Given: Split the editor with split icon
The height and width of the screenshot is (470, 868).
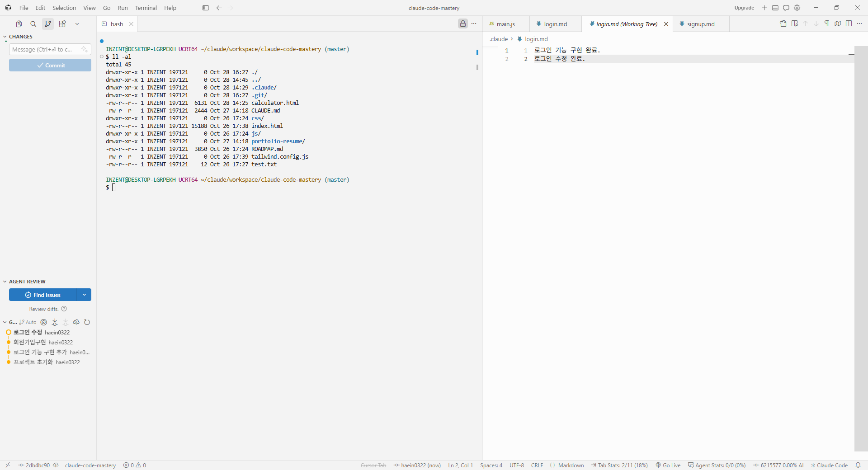Looking at the screenshot, I should (x=849, y=24).
